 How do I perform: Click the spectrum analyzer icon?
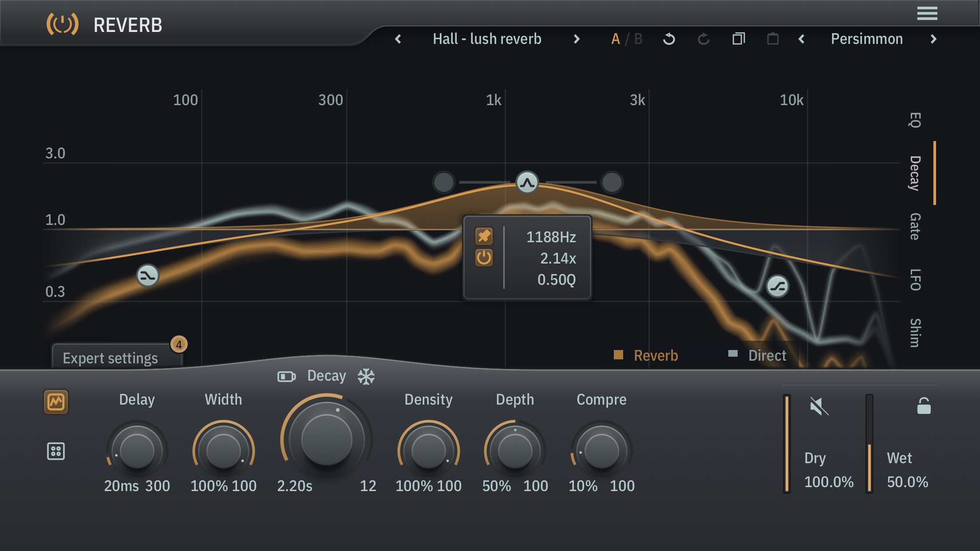[x=56, y=402]
